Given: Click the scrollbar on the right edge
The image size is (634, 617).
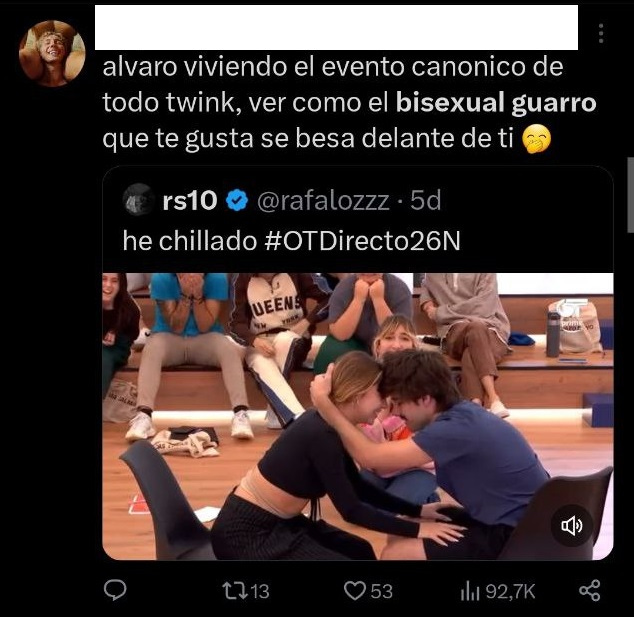Looking at the screenshot, I should tap(630, 195).
